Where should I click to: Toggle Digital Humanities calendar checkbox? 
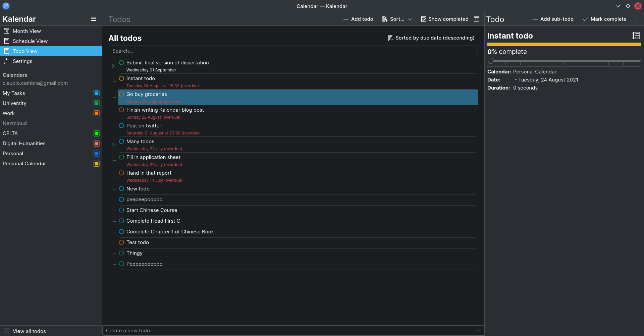tap(97, 144)
